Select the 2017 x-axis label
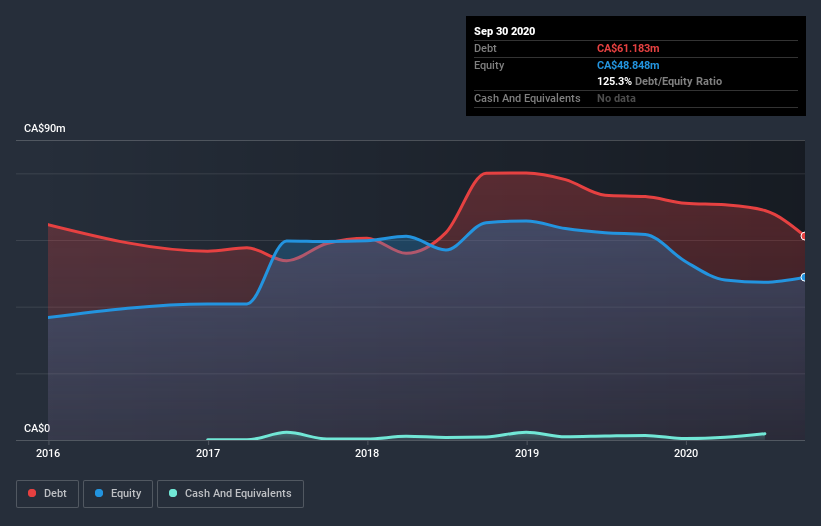 pos(208,453)
